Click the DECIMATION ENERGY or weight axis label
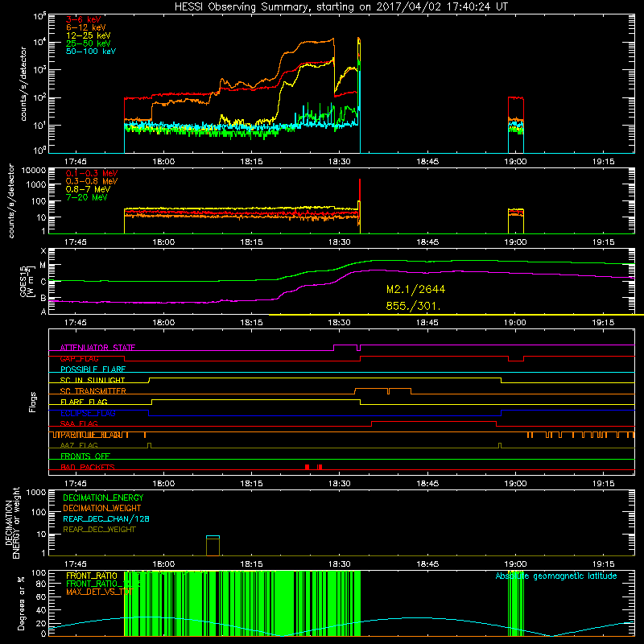The image size is (644, 644). [12, 523]
